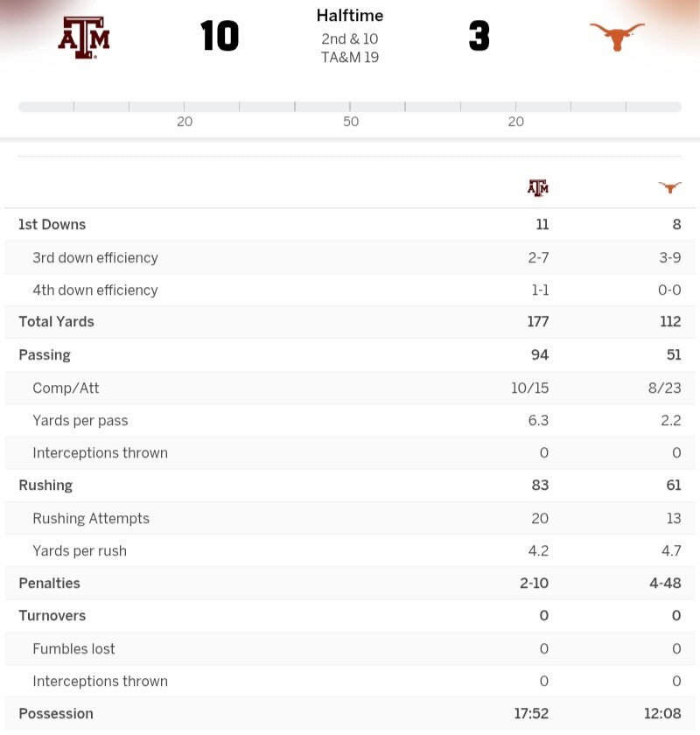Click the 2nd & 10 down-and-distance text

pos(350,39)
